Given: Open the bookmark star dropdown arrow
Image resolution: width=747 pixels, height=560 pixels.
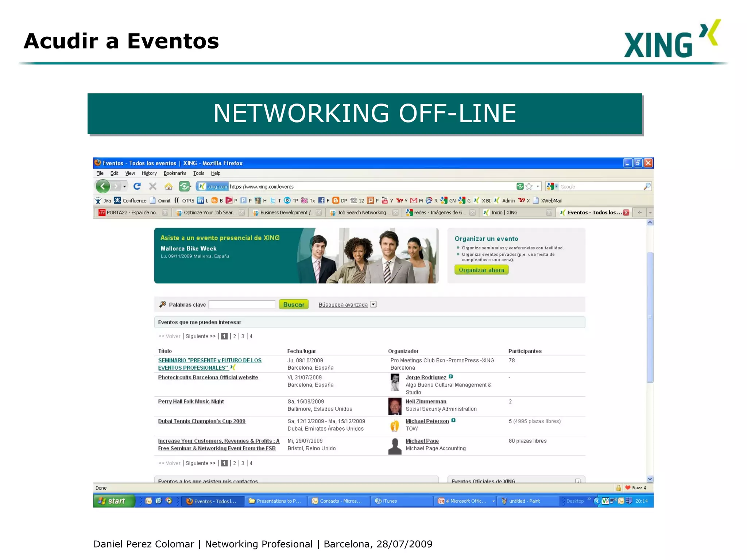Looking at the screenshot, I should point(538,186).
